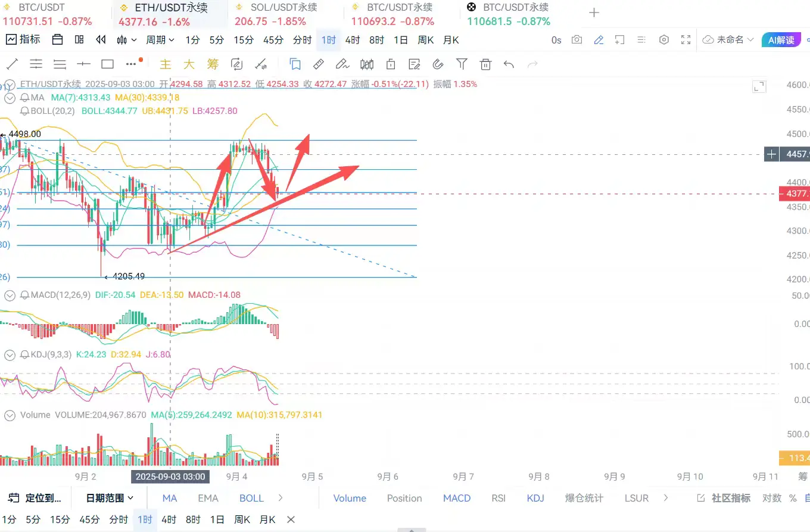This screenshot has height=532, width=810.
Task: Enter fullscreen mode icon
Action: point(686,40)
